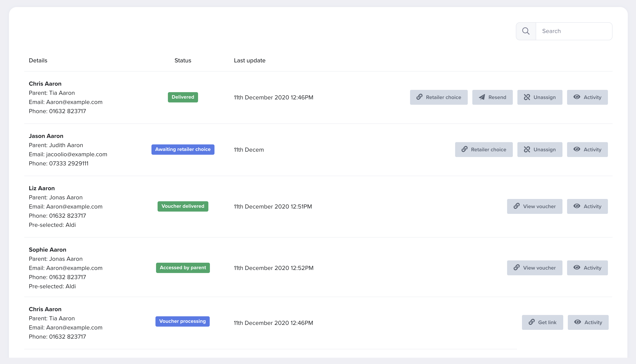Open Retailer choice for Jason Aaron

coord(484,150)
